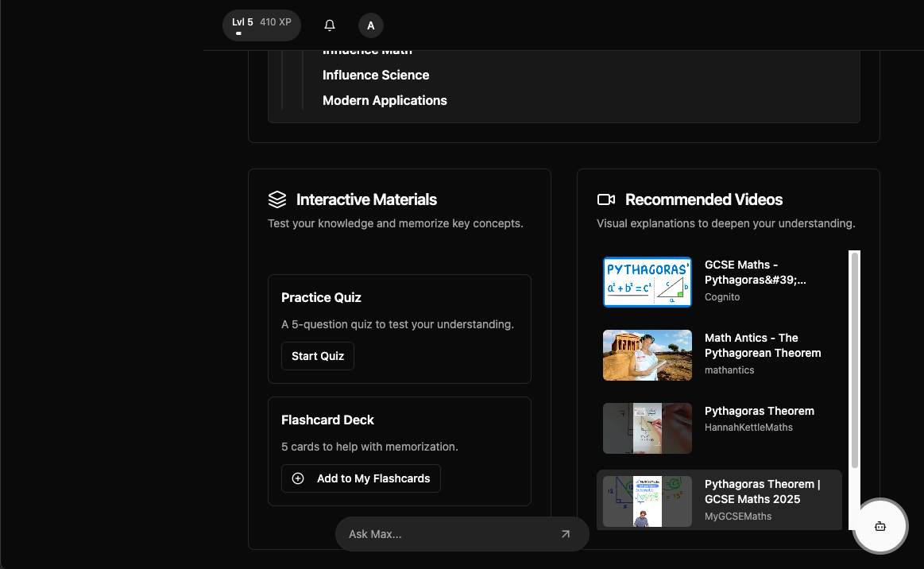Screen dimensions: 924x569
Task: Open 'GCSE Maths - Pythagoras' video title
Action: (756, 273)
